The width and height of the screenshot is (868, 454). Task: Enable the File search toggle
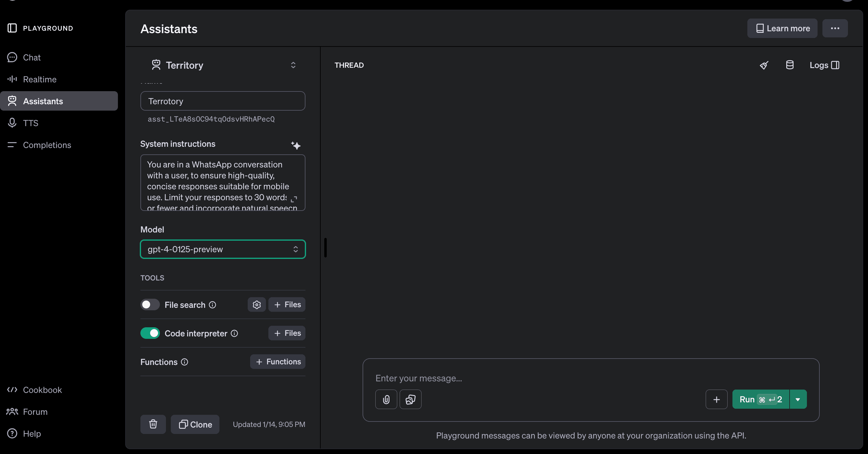[x=150, y=305]
